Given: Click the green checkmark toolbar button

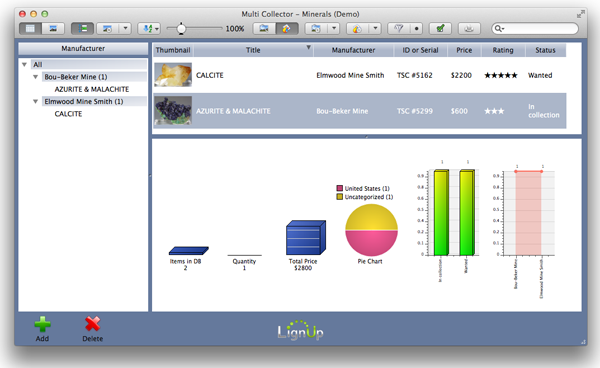Looking at the screenshot, I should click(440, 28).
